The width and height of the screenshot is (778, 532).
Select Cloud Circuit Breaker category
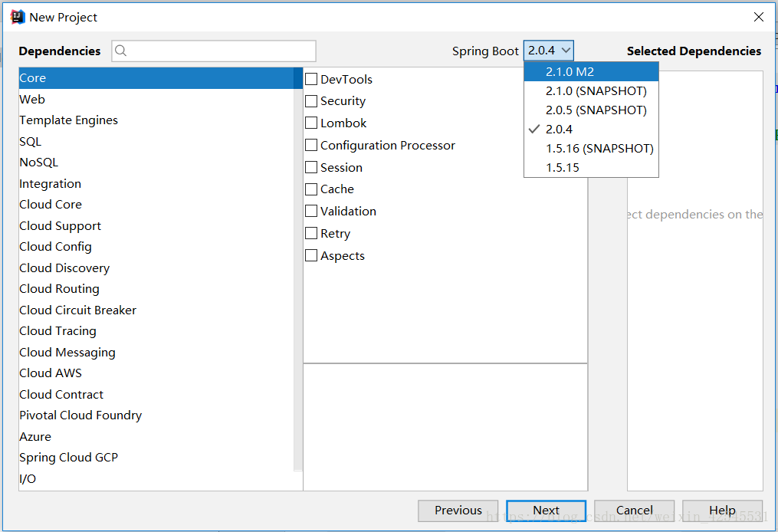[x=156, y=310]
